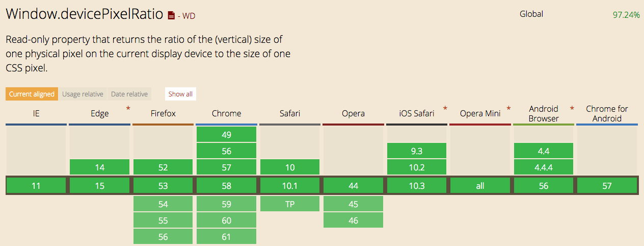644x246 pixels.
Task: Click the Android Browser 4.4.4 cell
Action: click(544, 167)
